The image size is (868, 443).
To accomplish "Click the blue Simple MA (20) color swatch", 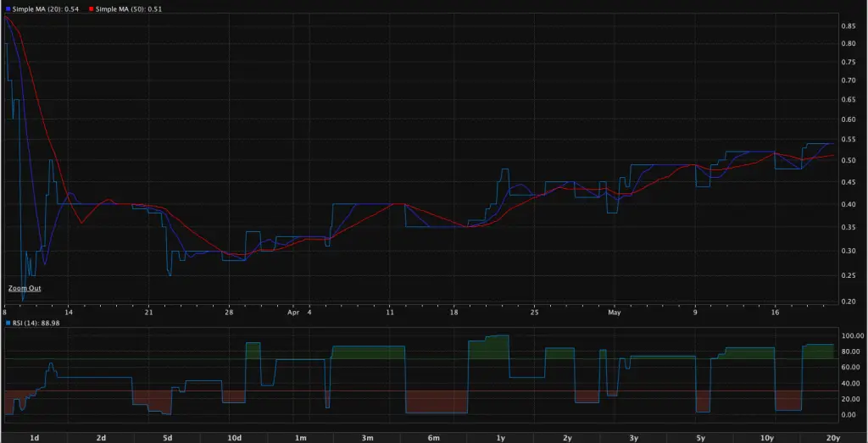I will pos(8,8).
